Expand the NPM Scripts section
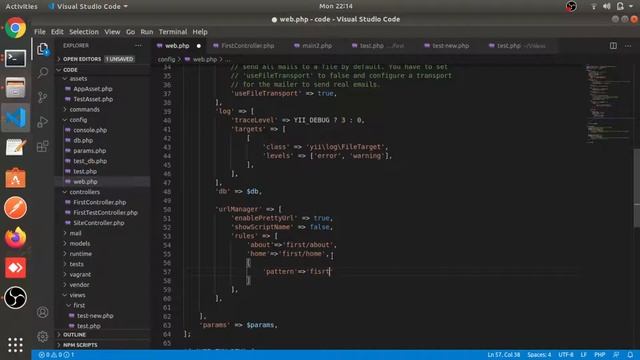The width and height of the screenshot is (640, 360). coord(103,345)
